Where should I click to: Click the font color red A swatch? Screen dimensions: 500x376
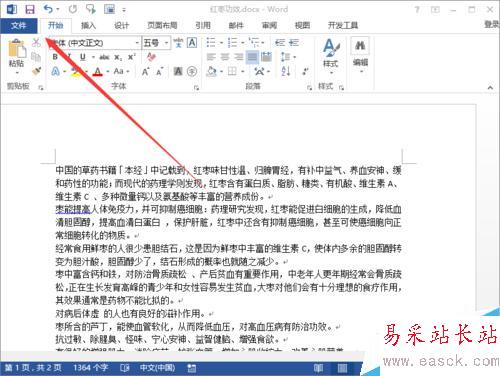pos(97,71)
